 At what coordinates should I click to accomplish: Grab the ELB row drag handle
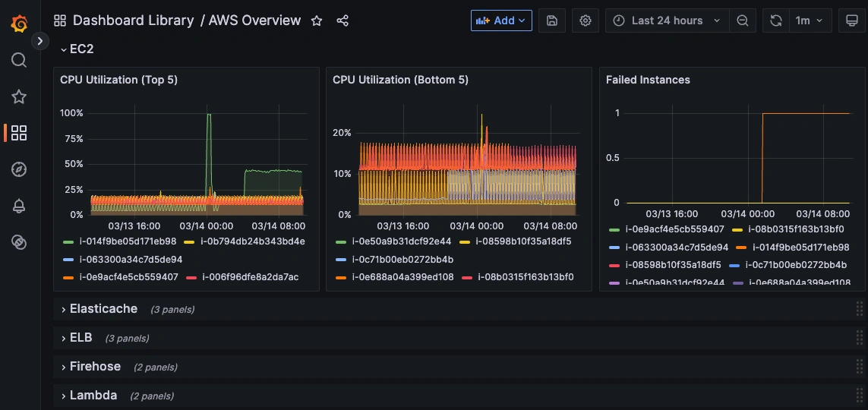(859, 338)
